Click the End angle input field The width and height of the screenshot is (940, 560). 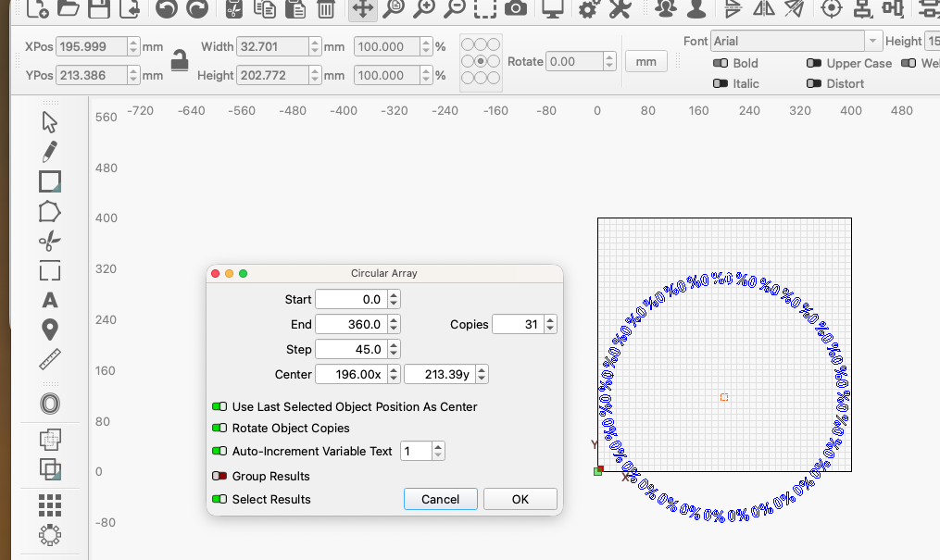pyautogui.click(x=355, y=324)
